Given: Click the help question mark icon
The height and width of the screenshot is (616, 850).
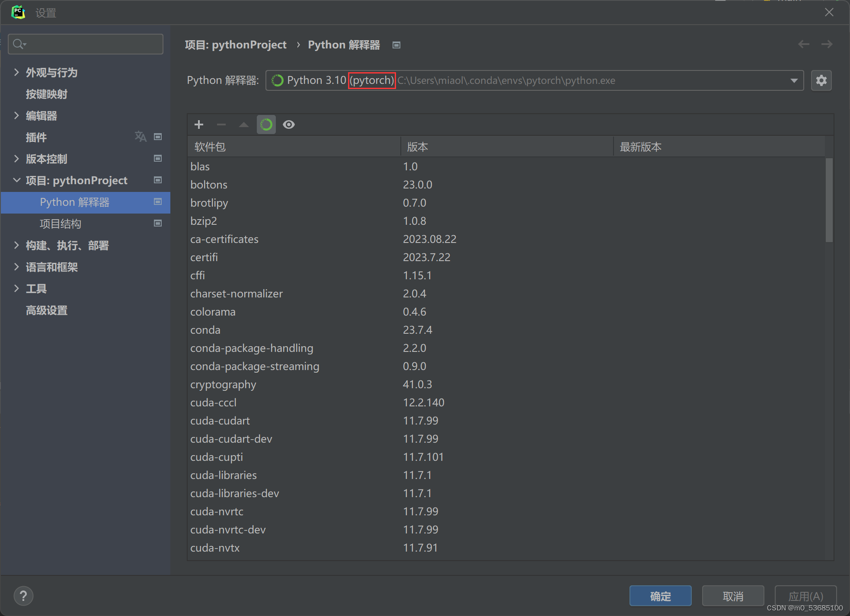Looking at the screenshot, I should tap(23, 596).
